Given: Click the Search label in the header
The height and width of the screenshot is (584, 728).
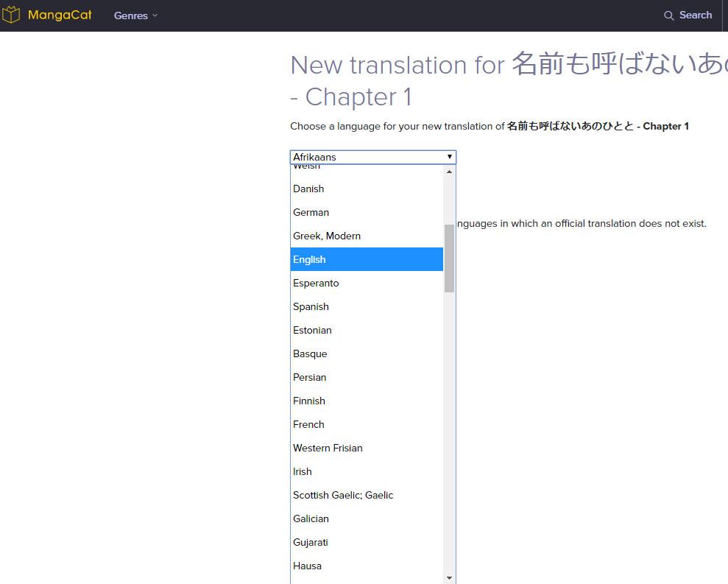Looking at the screenshot, I should tap(694, 15).
